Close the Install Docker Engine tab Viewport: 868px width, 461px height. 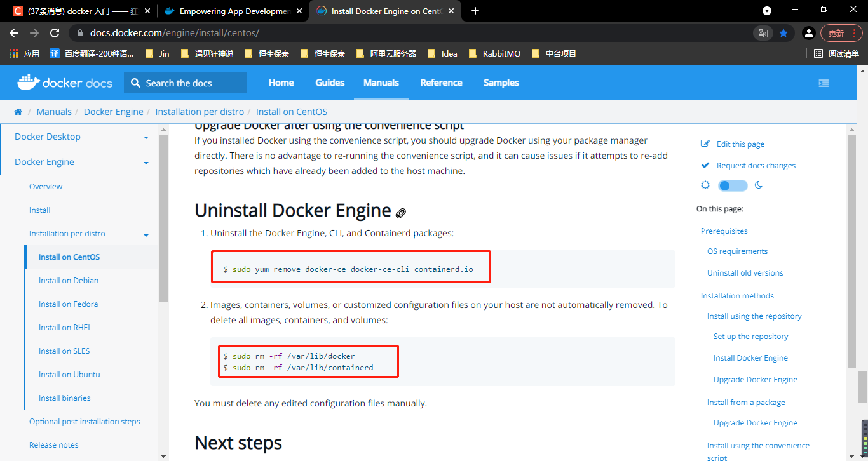tap(452, 11)
